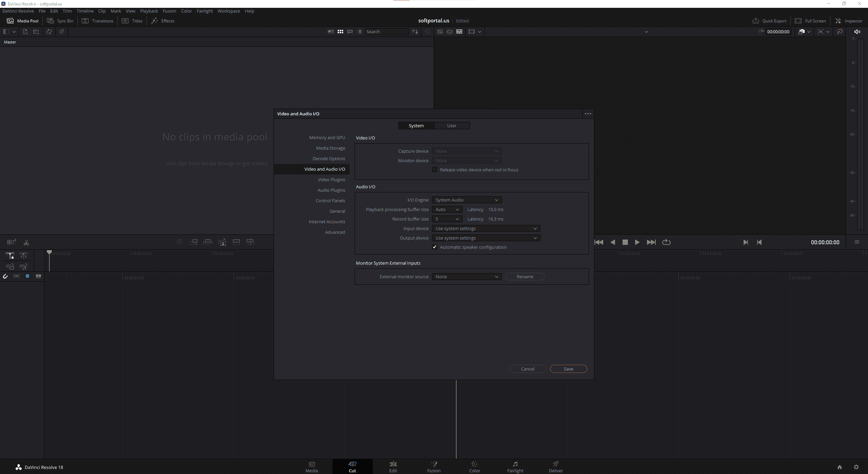Open the Output device dropdown

click(486, 238)
